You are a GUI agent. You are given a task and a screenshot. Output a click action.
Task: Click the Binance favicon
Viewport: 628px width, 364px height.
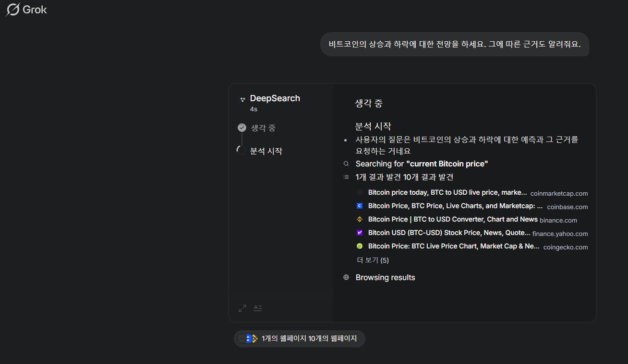point(360,219)
